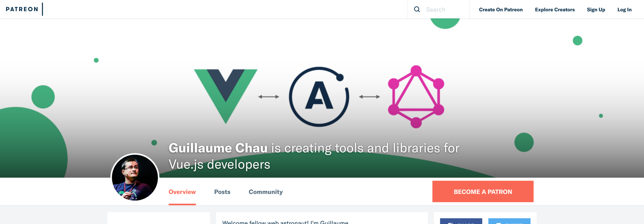
Task: Click the magnifying glass search icon
Action: click(417, 10)
